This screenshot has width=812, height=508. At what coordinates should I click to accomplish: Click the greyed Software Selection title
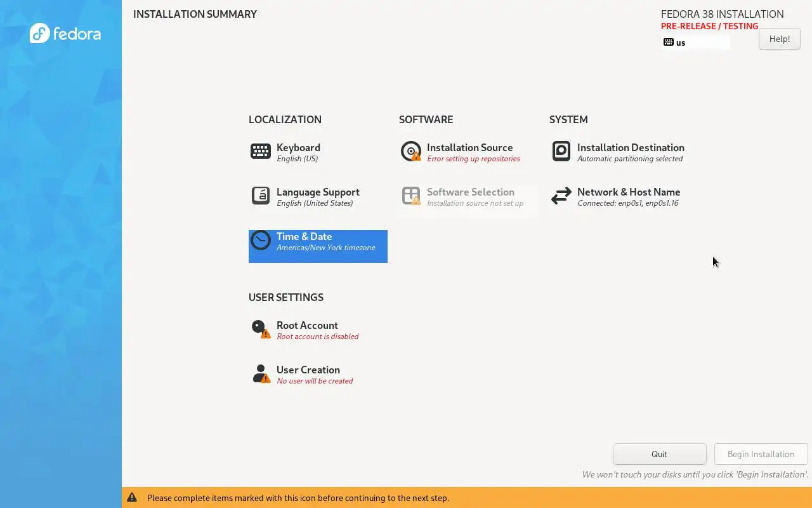pyautogui.click(x=471, y=192)
